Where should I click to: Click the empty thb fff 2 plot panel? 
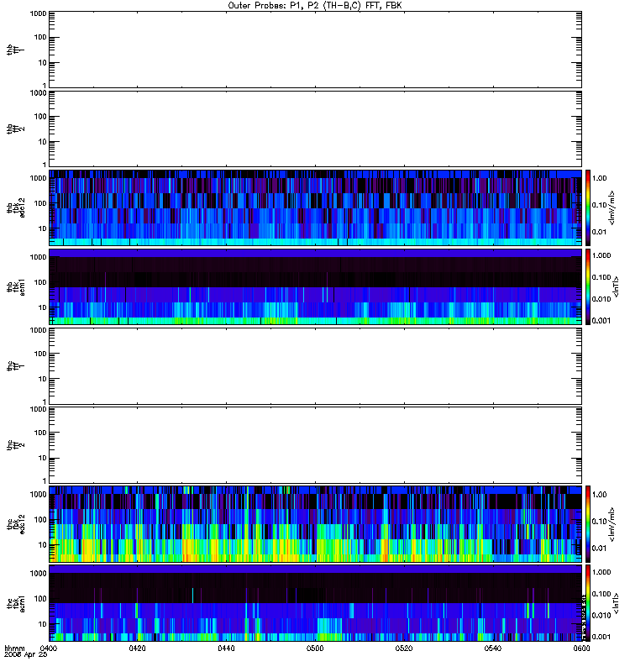tap(315, 129)
